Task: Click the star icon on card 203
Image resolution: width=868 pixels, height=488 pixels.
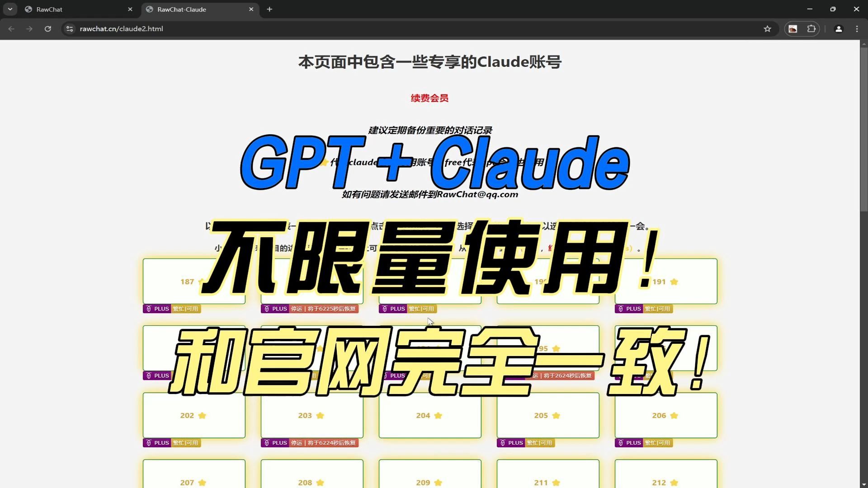Action: tap(320, 415)
